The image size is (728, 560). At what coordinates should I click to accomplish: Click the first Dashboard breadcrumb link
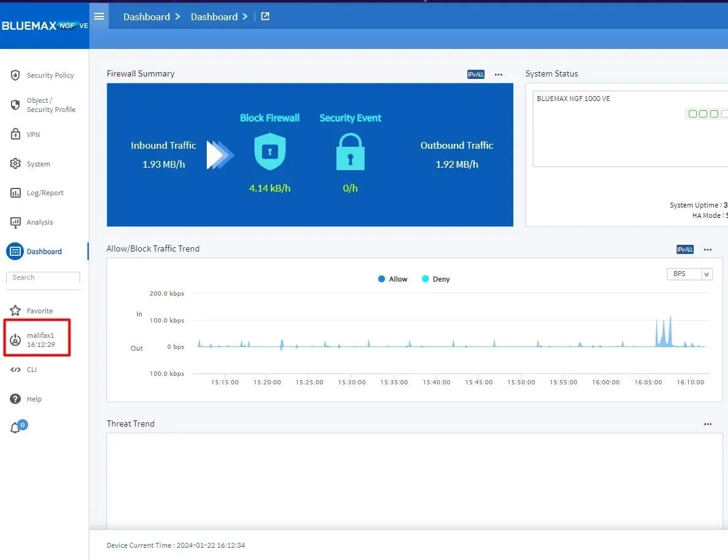pyautogui.click(x=147, y=17)
